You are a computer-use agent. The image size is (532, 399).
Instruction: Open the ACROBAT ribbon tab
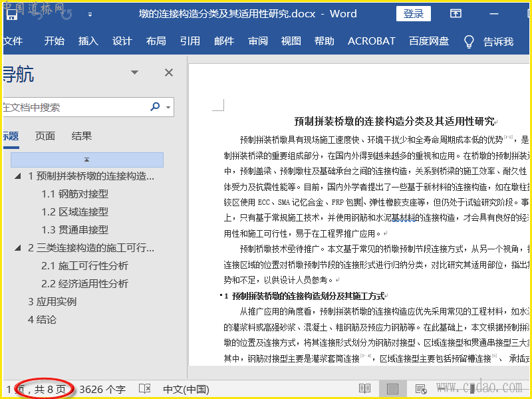pyautogui.click(x=372, y=41)
